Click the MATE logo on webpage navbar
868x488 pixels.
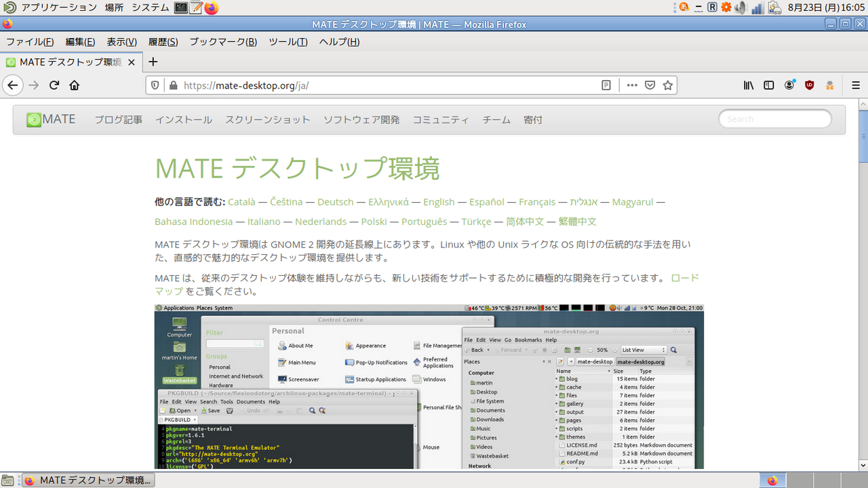point(51,119)
